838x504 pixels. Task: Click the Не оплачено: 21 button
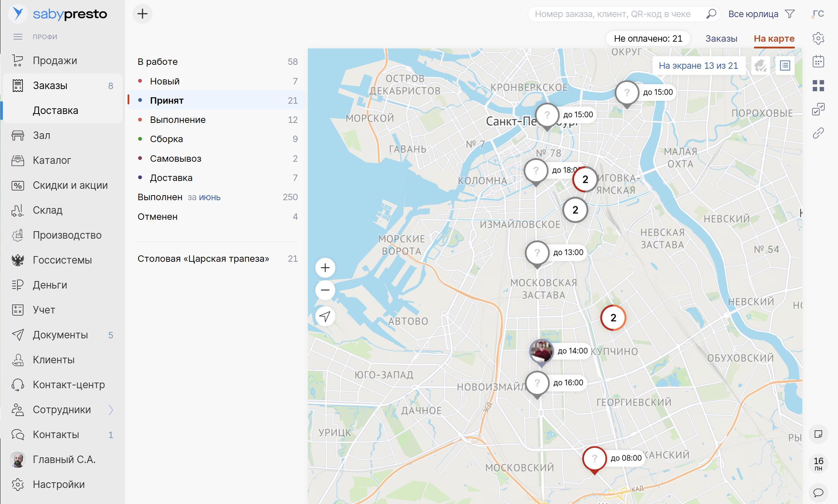click(x=648, y=38)
